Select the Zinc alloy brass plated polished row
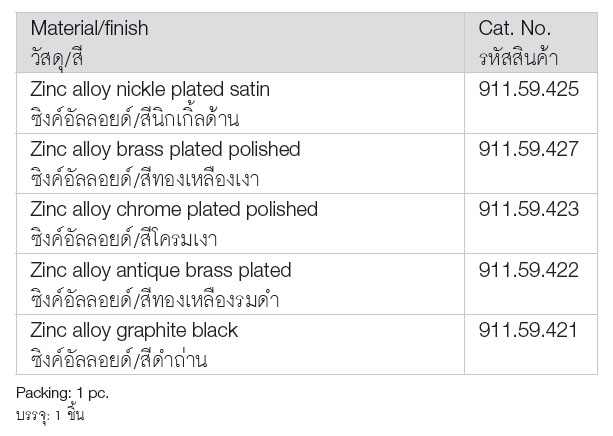 pos(306,163)
